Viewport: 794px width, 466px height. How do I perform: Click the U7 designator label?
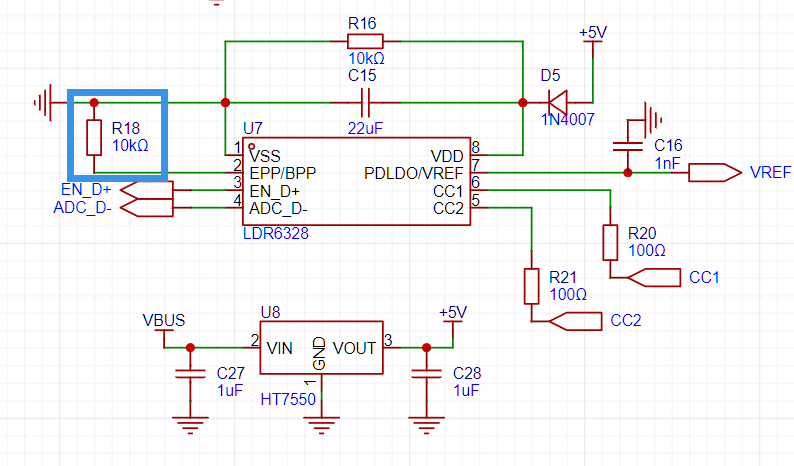tap(253, 128)
